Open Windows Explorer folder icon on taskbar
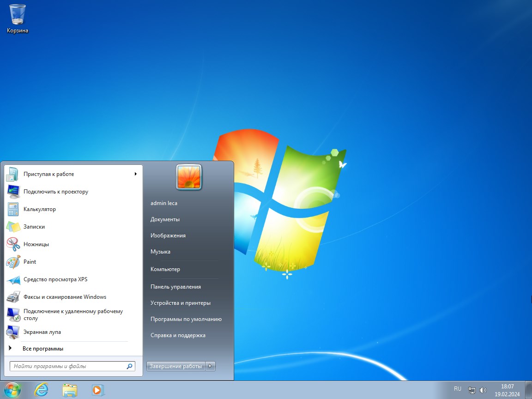Viewport: 532px width, 399px height. click(x=70, y=390)
